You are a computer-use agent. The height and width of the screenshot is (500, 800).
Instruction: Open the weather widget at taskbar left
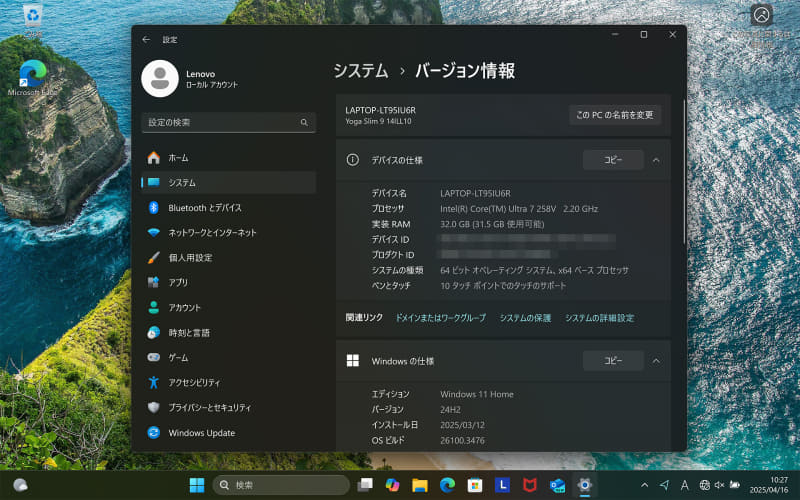[20, 485]
